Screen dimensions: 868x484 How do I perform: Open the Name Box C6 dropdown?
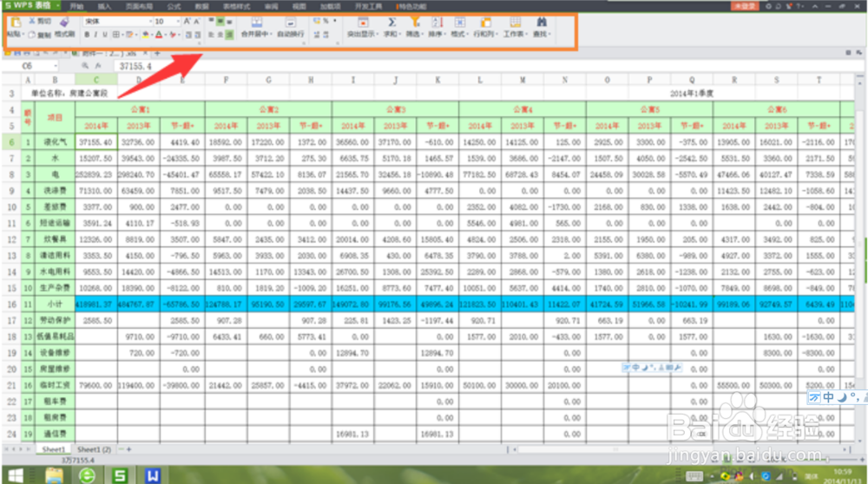coord(56,66)
